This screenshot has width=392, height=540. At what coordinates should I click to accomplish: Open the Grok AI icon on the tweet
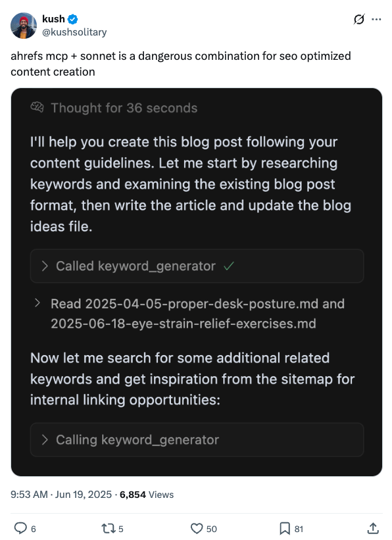click(x=358, y=20)
